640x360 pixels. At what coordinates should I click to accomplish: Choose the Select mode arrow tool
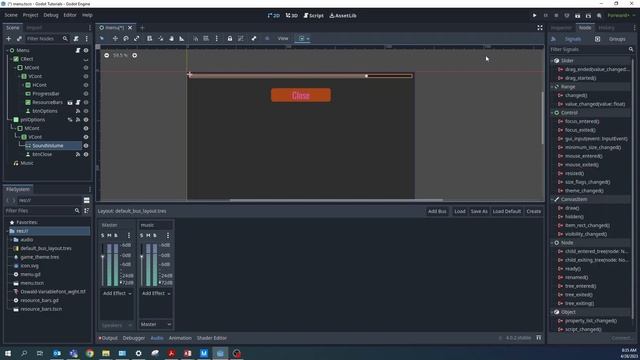(102, 38)
